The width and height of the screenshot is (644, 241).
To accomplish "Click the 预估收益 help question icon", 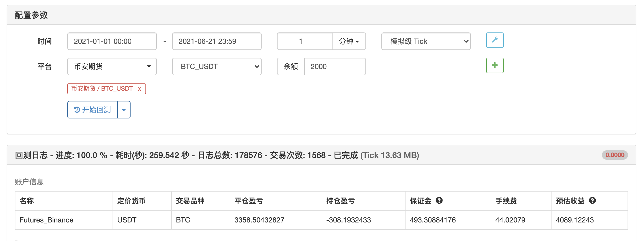I will tap(592, 200).
